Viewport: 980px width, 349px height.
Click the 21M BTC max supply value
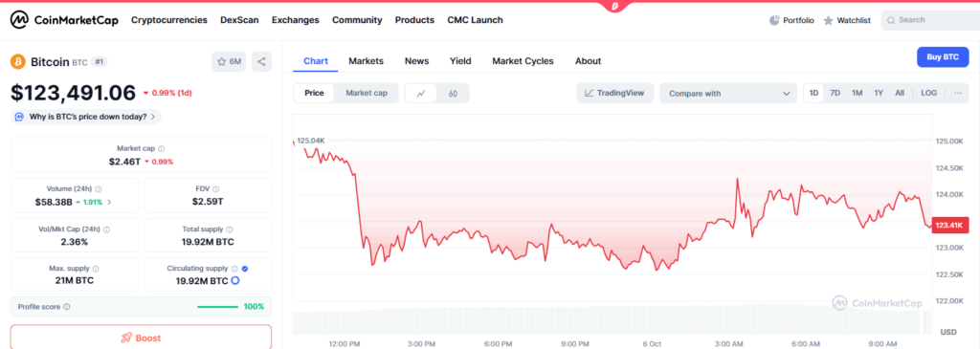pos(75,281)
